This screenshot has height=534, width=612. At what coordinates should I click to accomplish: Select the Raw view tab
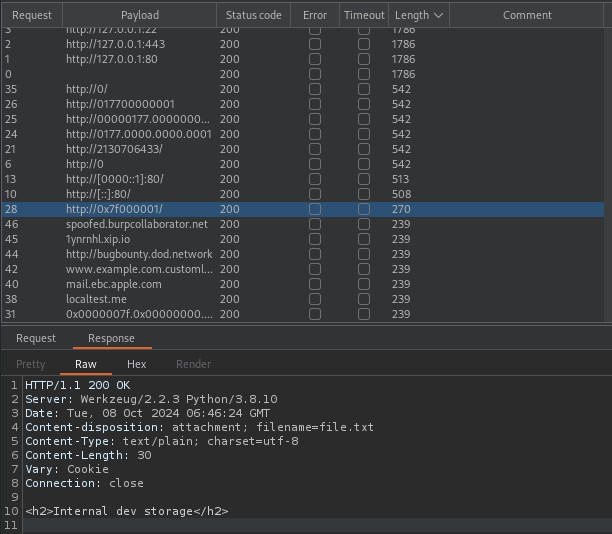pyautogui.click(x=86, y=364)
